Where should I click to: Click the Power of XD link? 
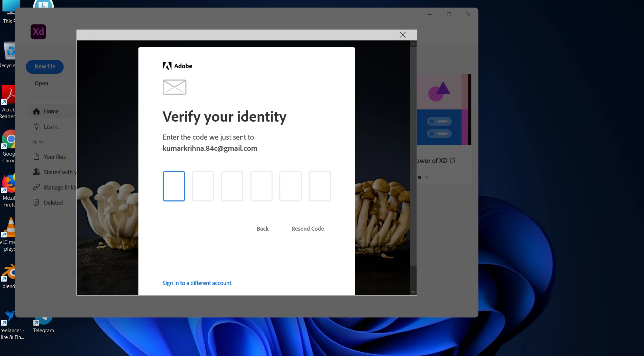[x=432, y=161]
